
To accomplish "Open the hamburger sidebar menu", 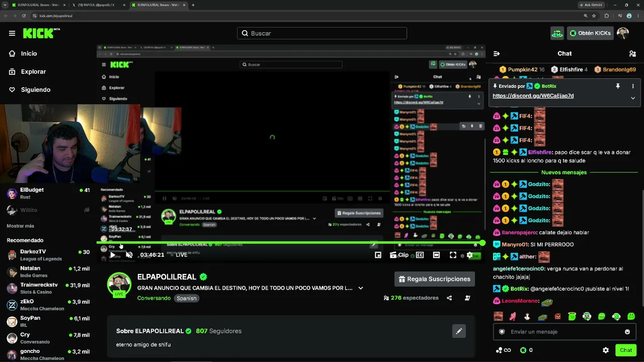I will click(12, 33).
